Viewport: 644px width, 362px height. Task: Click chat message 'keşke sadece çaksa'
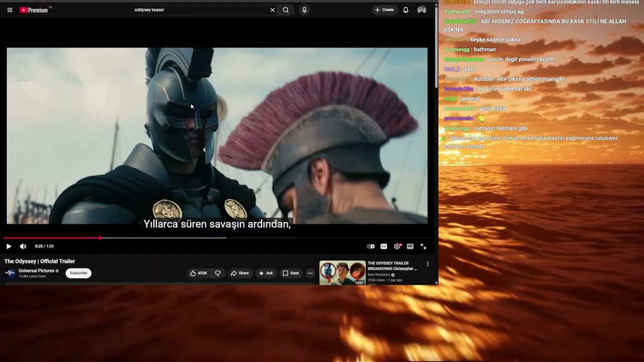point(495,40)
